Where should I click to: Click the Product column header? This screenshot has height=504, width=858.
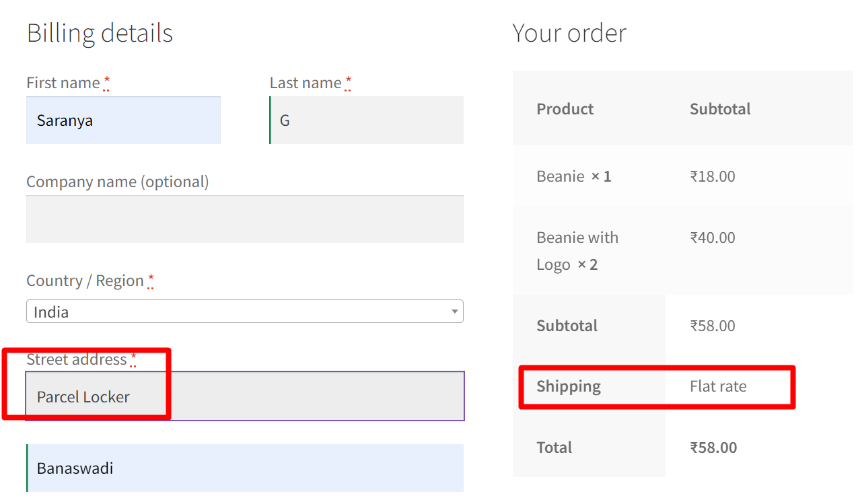(x=565, y=109)
